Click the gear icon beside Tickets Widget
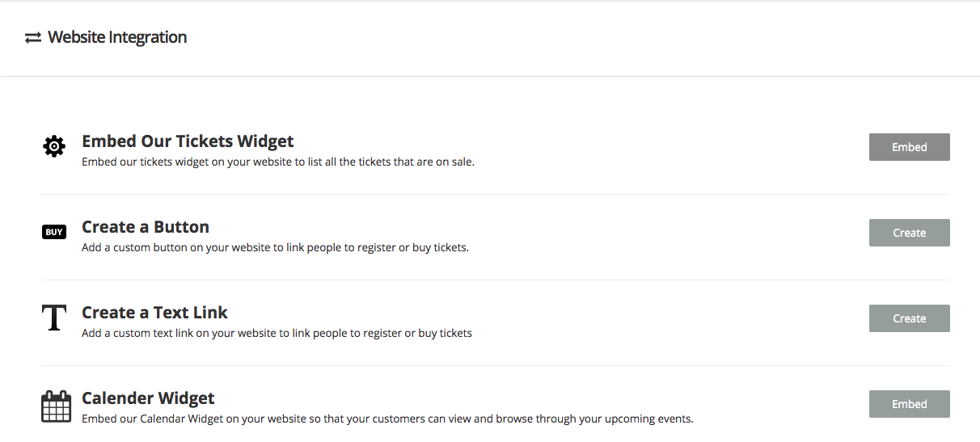 [x=53, y=146]
